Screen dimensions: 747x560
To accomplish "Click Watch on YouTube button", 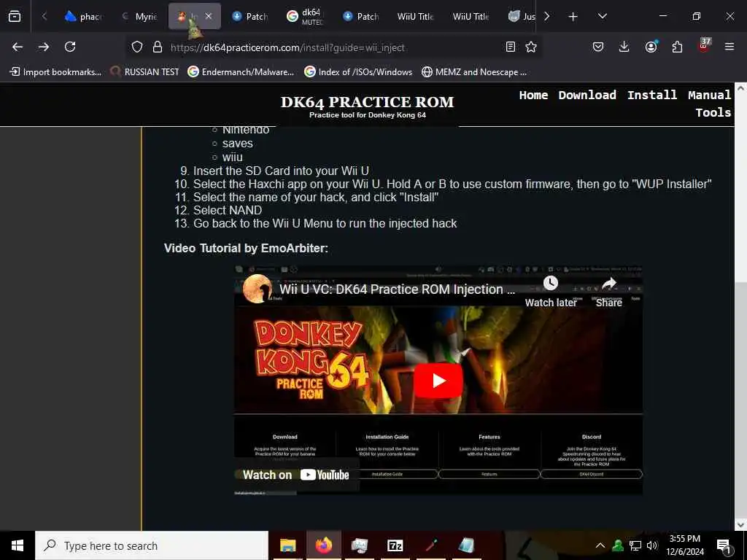I will click(296, 475).
